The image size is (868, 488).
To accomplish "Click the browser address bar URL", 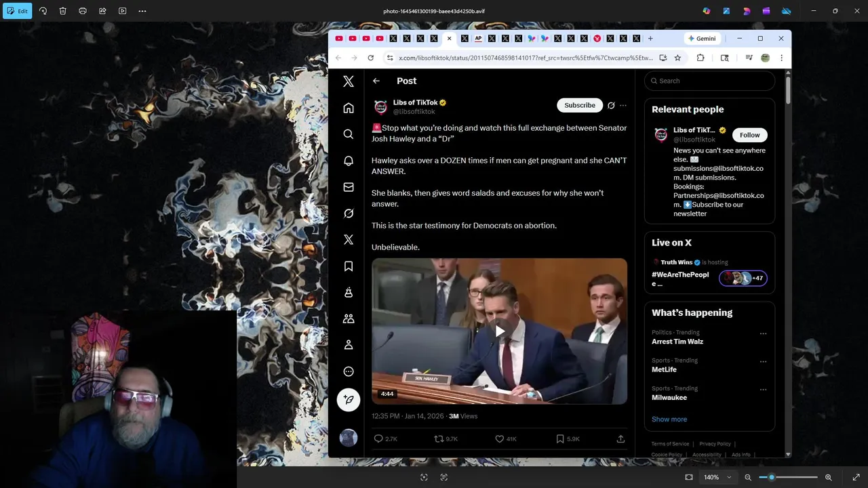I will [x=526, y=58].
